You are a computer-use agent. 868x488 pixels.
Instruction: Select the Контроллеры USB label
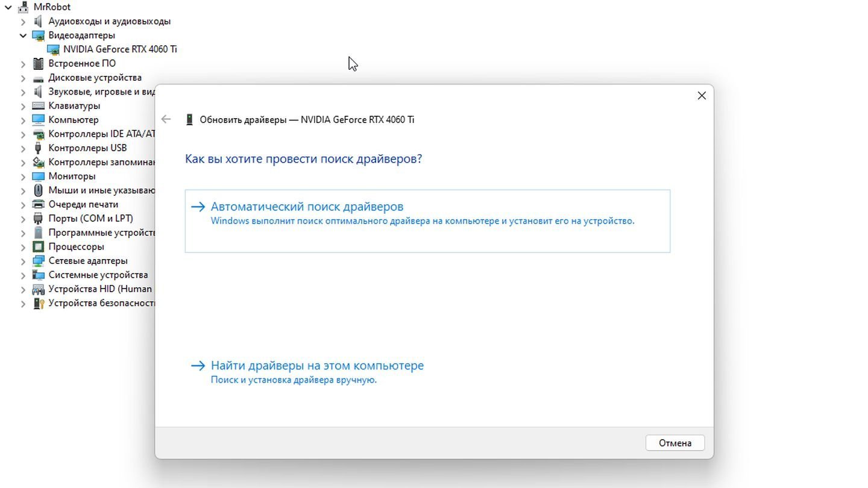[87, 148]
